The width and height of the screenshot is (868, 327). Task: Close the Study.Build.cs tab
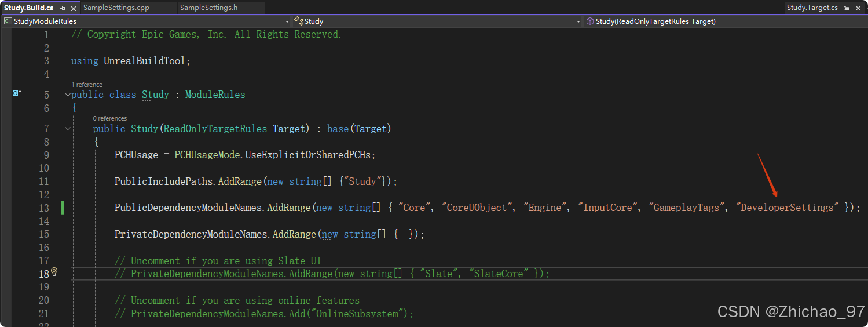click(x=72, y=8)
